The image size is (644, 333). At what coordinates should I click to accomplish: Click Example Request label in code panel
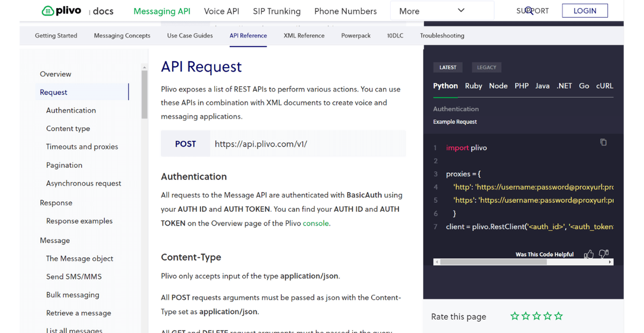(x=455, y=122)
